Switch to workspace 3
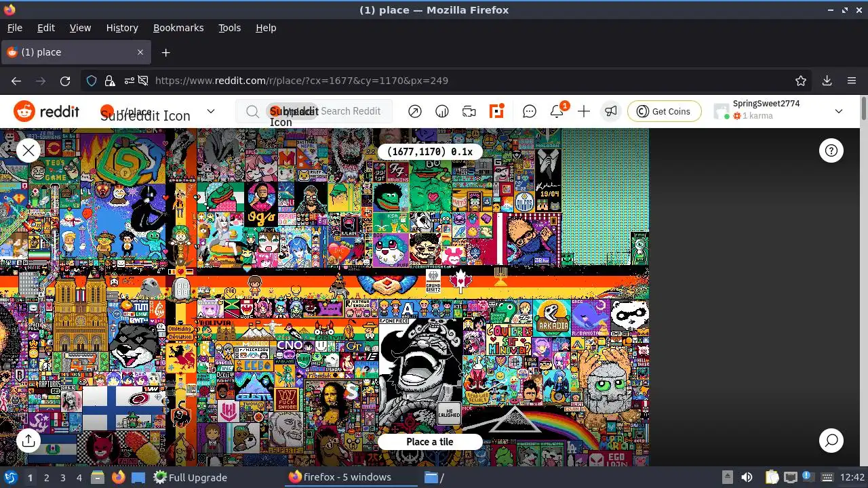This screenshot has width=868, height=488. (x=62, y=477)
